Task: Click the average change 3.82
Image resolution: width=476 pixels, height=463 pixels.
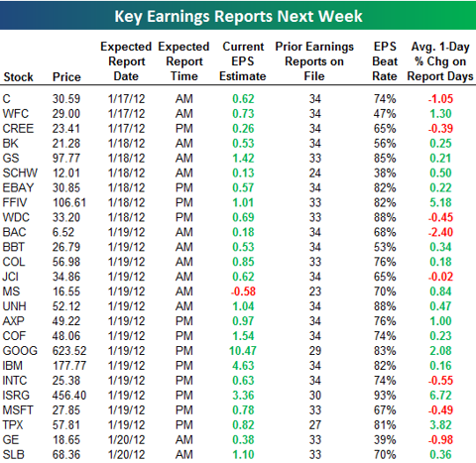Action: click(x=440, y=425)
